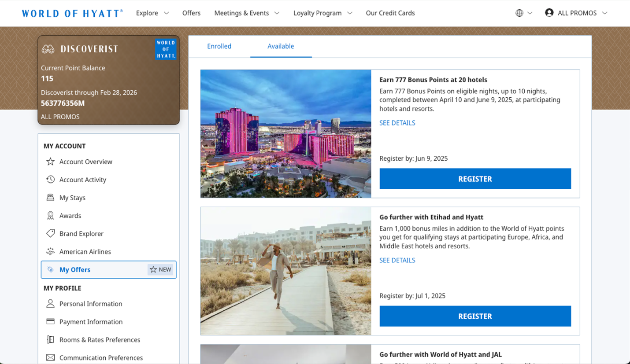
Task: Open the ALL PROMOS account dropdown
Action: coord(577,13)
